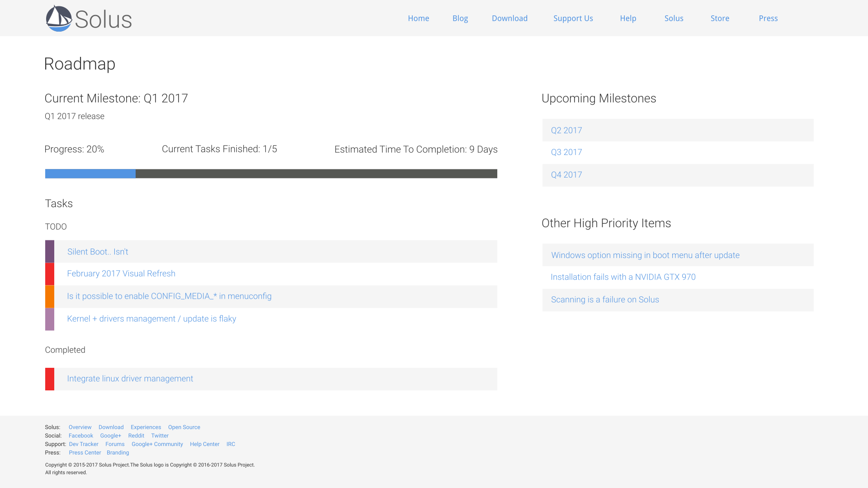868x488 pixels.
Task: Open the footer Experiences link
Action: click(x=146, y=427)
